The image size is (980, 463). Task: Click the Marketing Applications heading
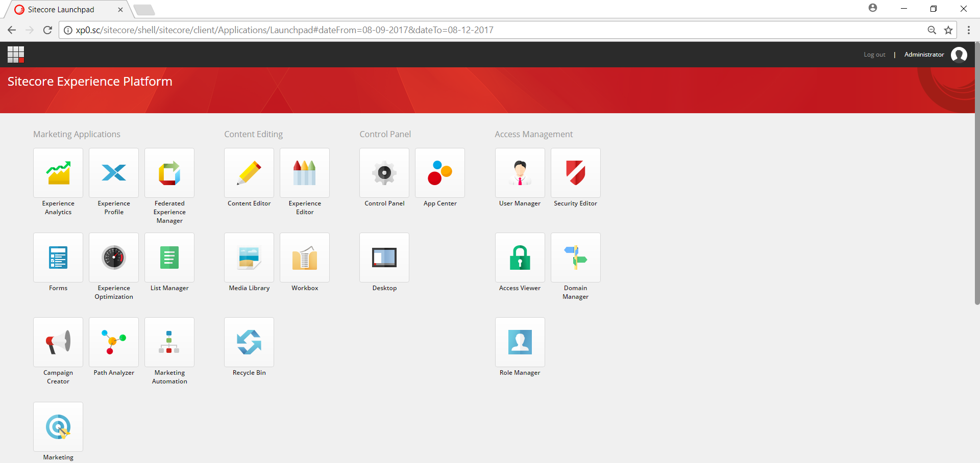pyautogui.click(x=77, y=134)
